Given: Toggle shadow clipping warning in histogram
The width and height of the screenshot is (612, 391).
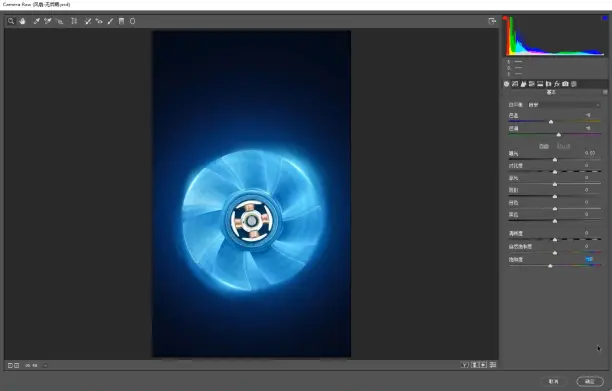Looking at the screenshot, I should click(x=505, y=18).
